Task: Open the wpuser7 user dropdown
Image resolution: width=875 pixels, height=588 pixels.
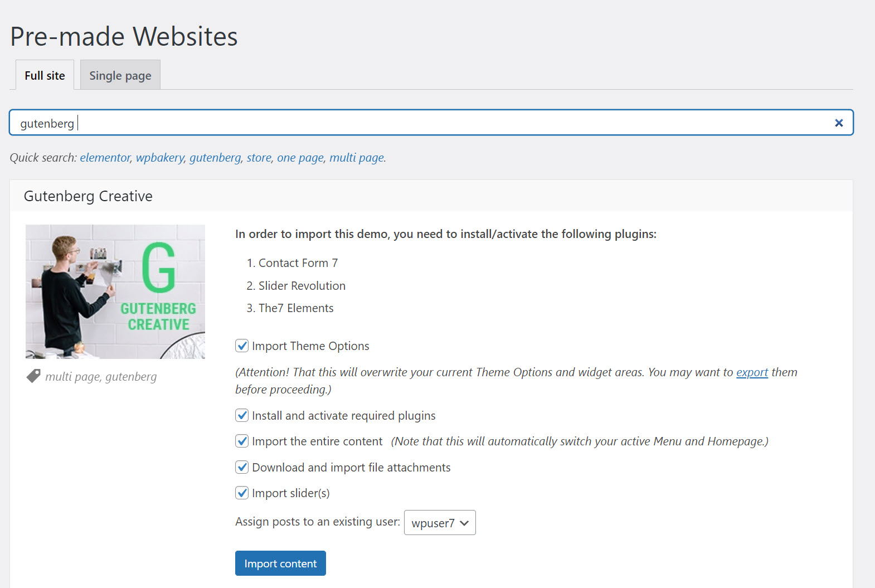Action: pos(440,523)
